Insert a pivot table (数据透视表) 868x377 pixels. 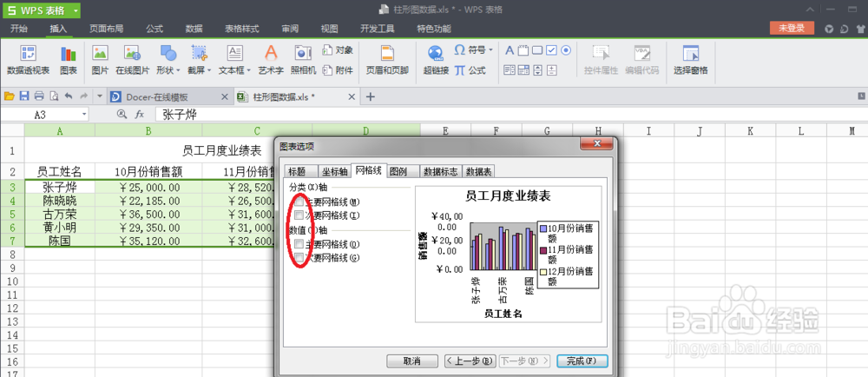point(28,60)
